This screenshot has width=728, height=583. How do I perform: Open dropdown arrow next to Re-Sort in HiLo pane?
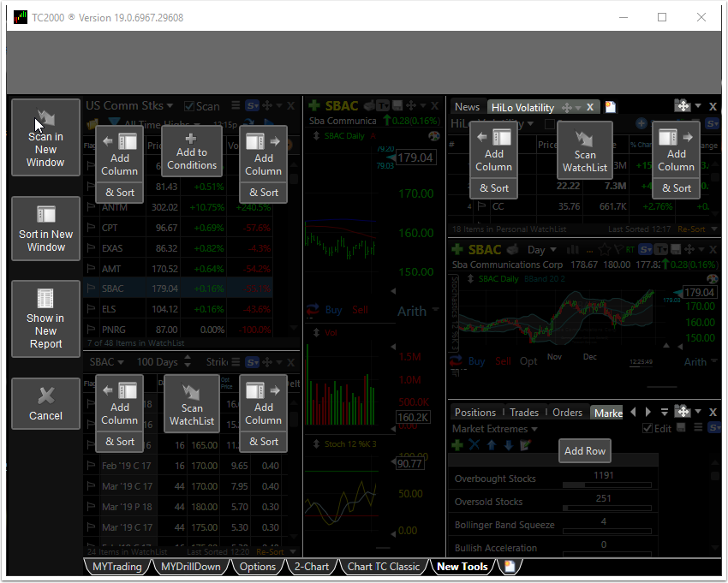[714, 229]
